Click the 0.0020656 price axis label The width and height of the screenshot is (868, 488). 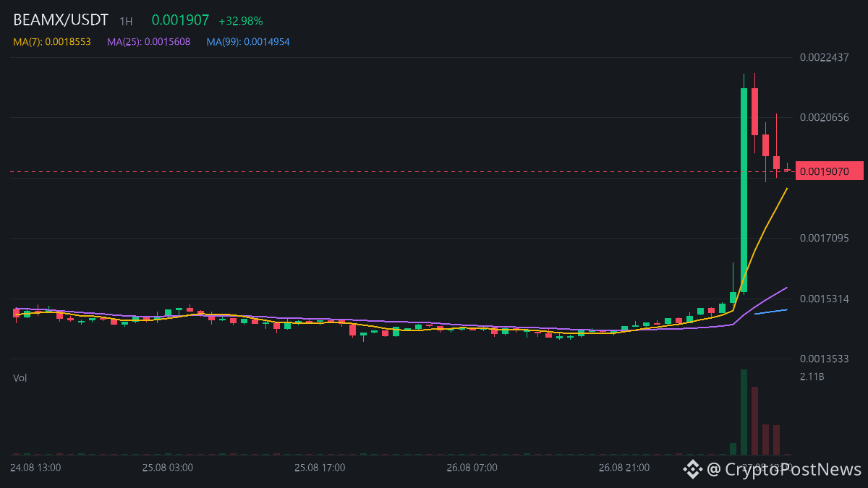pyautogui.click(x=824, y=117)
